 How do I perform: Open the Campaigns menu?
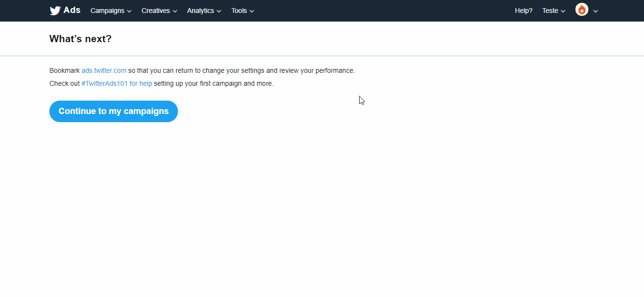111,11
